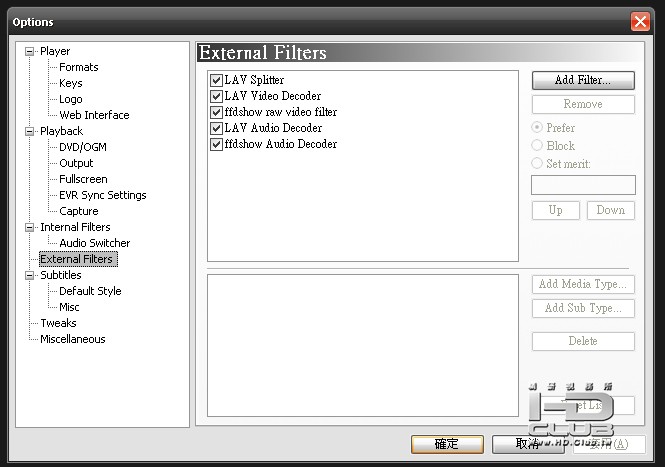
Task: Click the Add Filter... button
Action: coord(583,80)
